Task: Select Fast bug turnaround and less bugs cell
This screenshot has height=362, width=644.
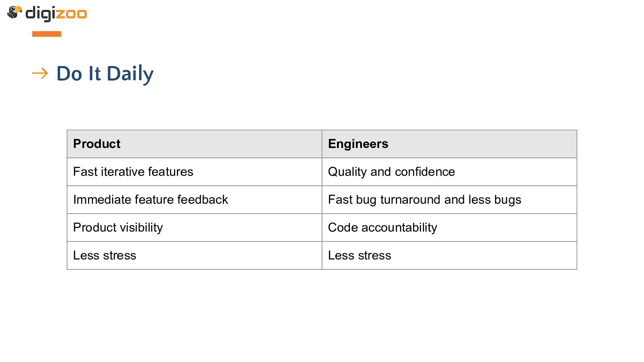Action: click(450, 200)
